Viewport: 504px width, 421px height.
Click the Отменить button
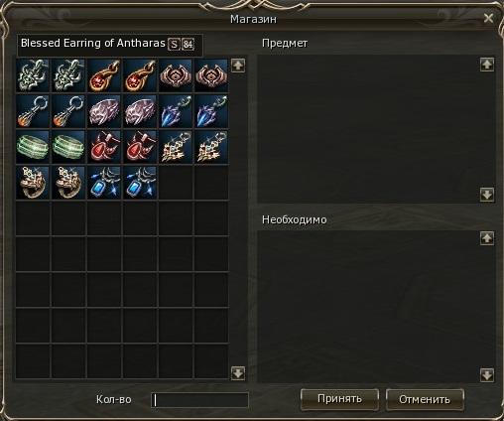click(425, 399)
